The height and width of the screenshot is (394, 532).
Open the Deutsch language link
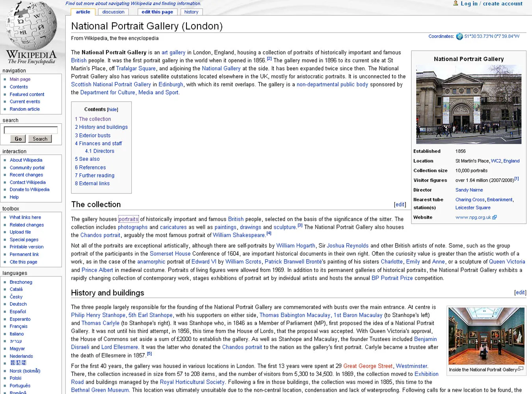click(18, 304)
